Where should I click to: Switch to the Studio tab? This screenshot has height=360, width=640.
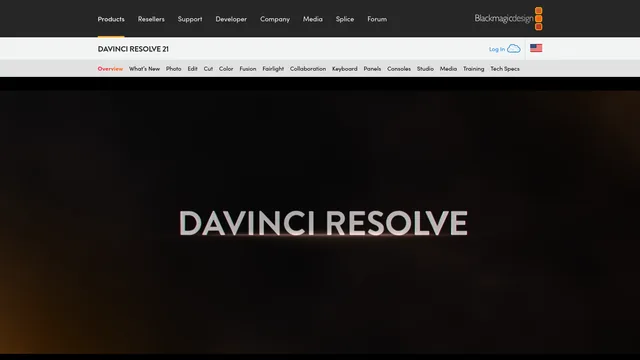pos(425,69)
